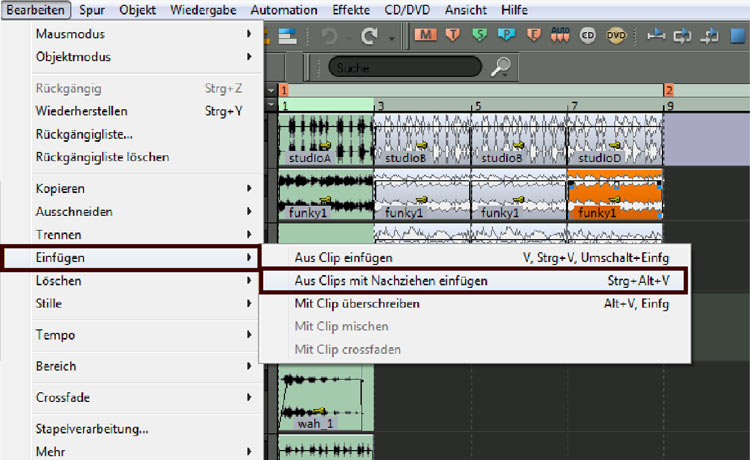Choose Aus Clips mit Nachziehen einfügen
750x460 pixels.
click(474, 281)
